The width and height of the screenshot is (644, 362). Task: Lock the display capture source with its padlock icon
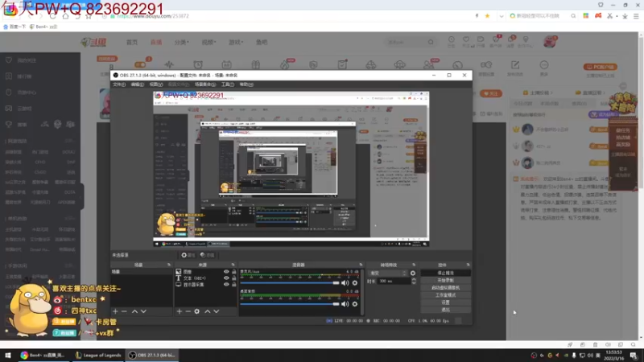(234, 285)
